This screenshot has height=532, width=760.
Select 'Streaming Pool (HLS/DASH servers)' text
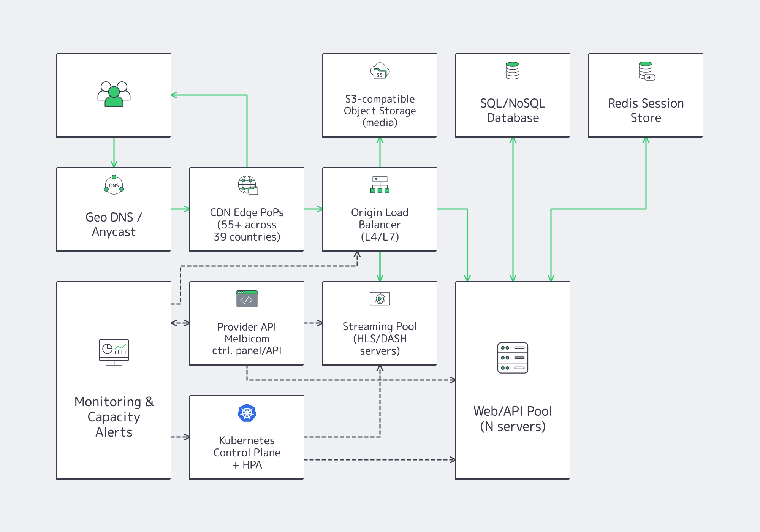click(380, 339)
